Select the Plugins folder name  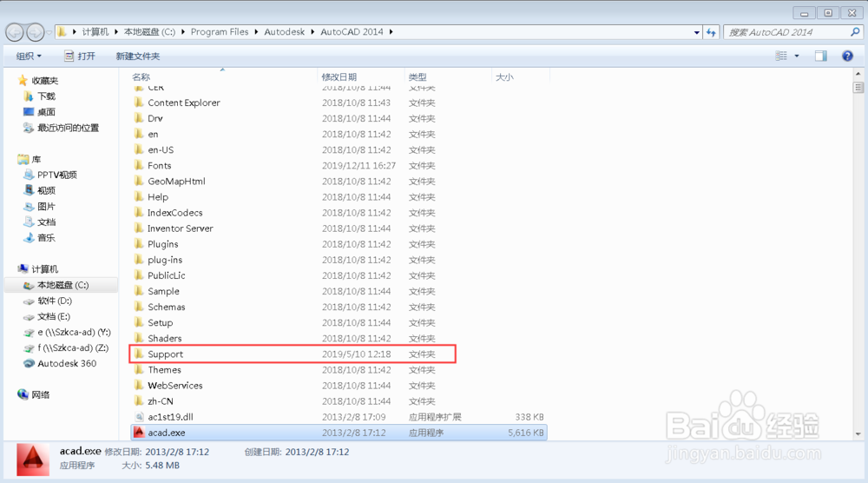click(x=163, y=244)
